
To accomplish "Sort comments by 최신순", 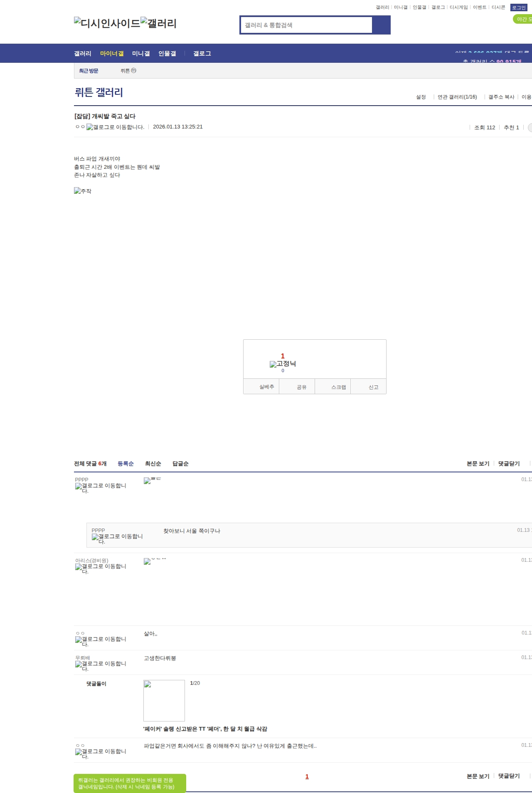I will 153,464.
